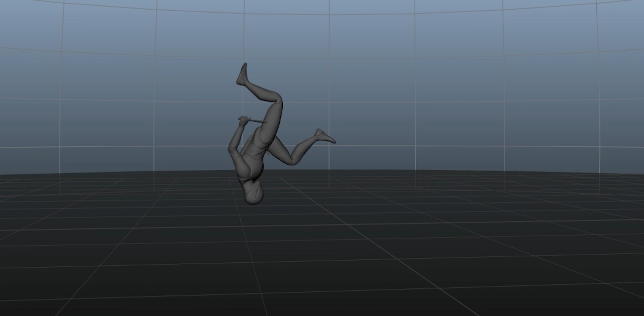
Task: Select the upside-down character's head
Action: point(253,192)
